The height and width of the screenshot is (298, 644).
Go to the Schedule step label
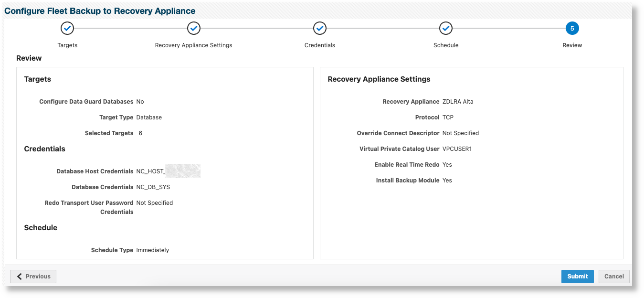(446, 45)
